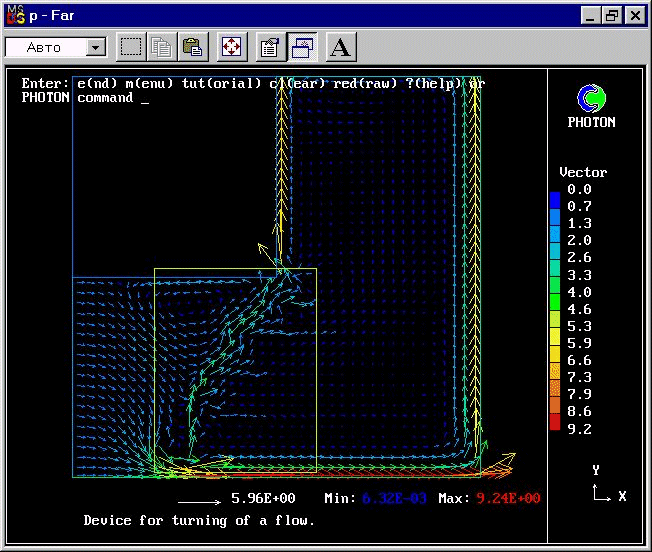
Task: Click the Mark selection toolbar icon
Action: pyautogui.click(x=131, y=47)
